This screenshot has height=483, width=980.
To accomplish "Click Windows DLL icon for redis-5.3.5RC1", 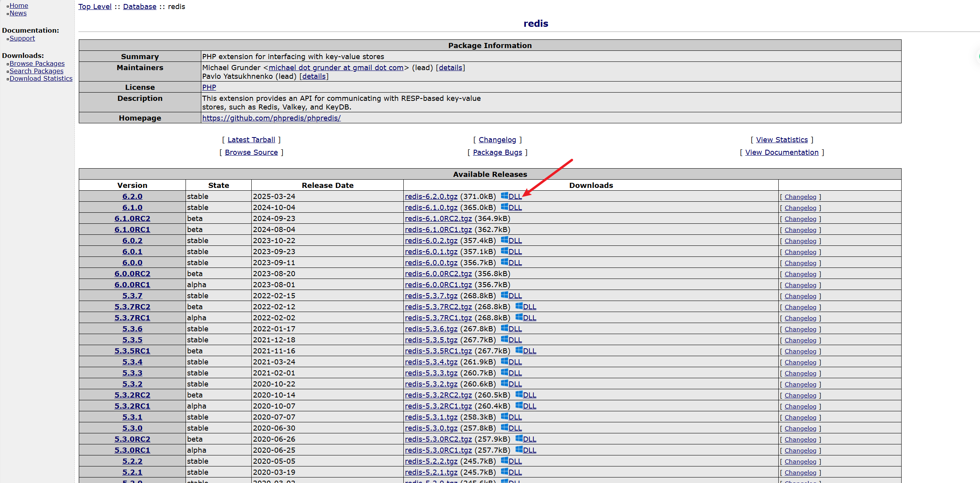I will coord(519,350).
